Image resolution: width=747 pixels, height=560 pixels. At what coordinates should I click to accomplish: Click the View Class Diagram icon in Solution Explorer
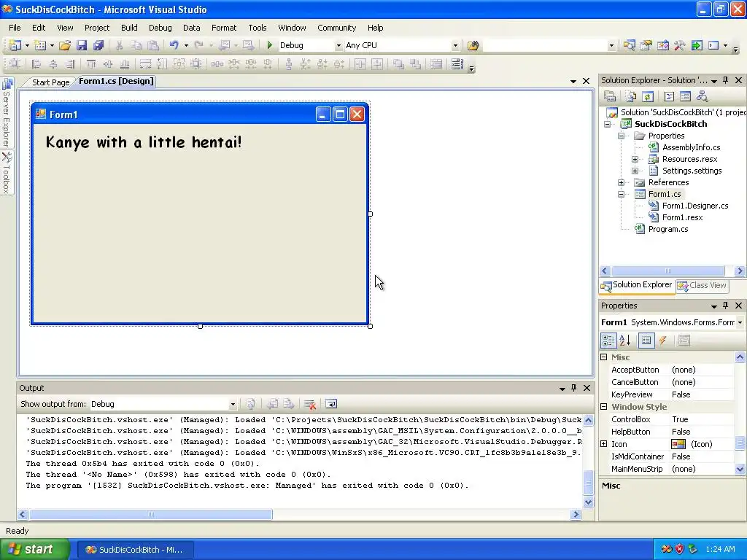click(703, 97)
